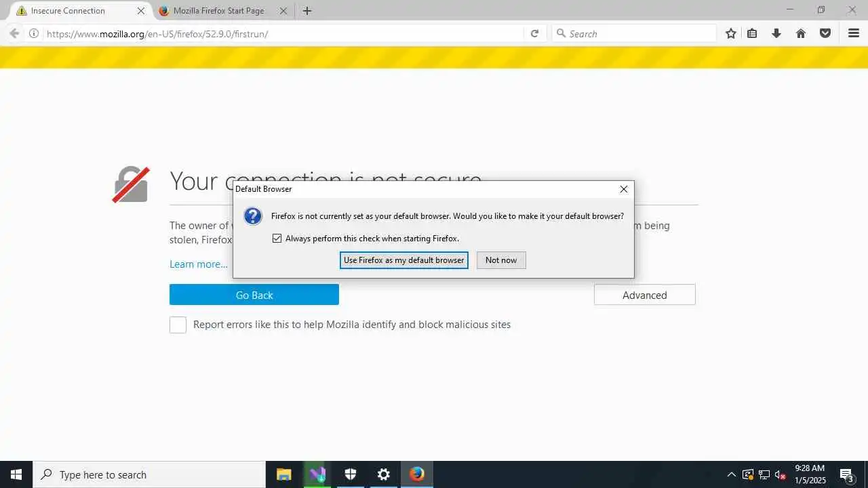Open site identity info icon in address bar

point(34,33)
